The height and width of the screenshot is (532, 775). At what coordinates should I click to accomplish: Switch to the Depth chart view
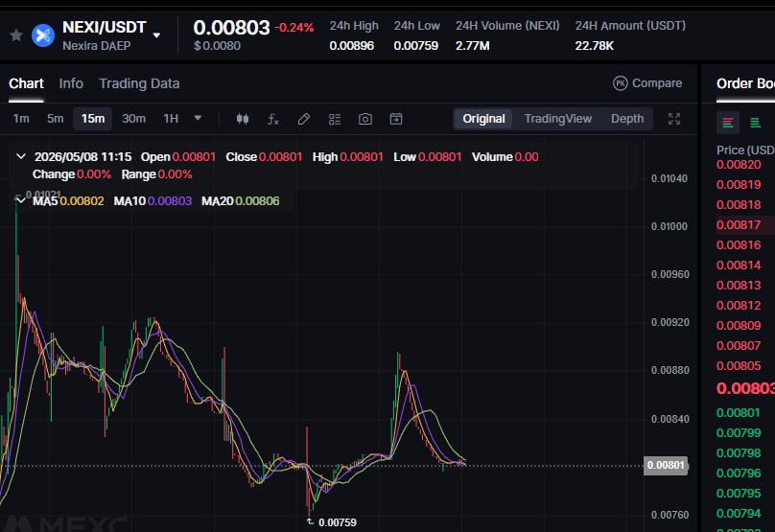pos(627,119)
